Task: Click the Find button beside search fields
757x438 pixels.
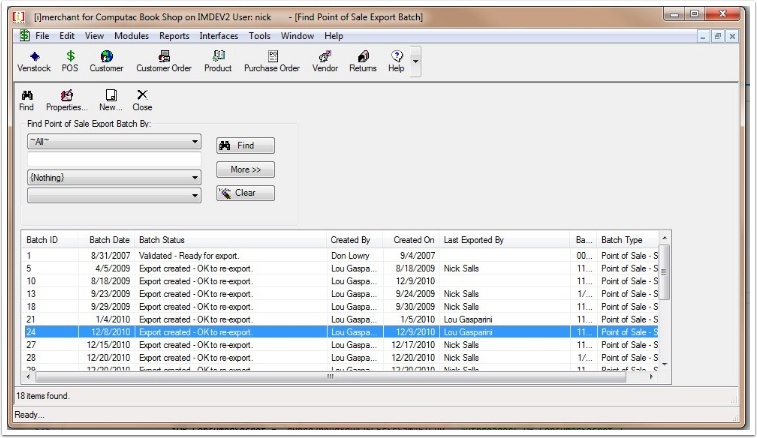Action: (245, 145)
